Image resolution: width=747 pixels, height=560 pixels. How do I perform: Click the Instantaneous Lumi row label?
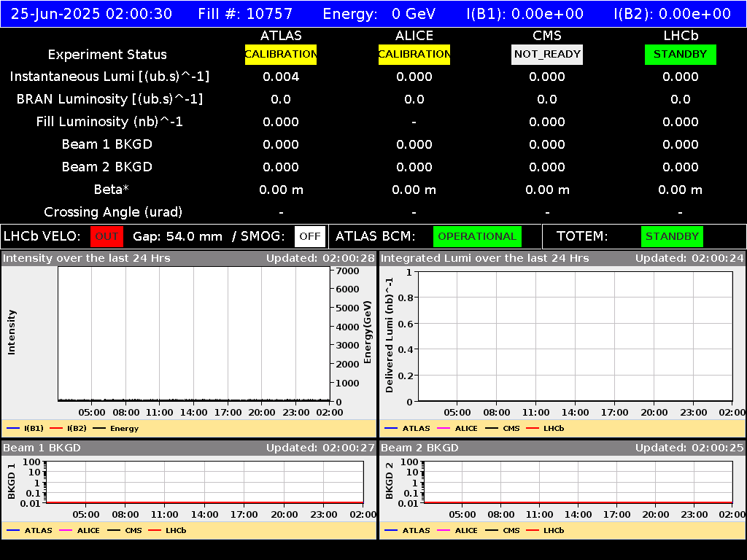[x=109, y=77]
